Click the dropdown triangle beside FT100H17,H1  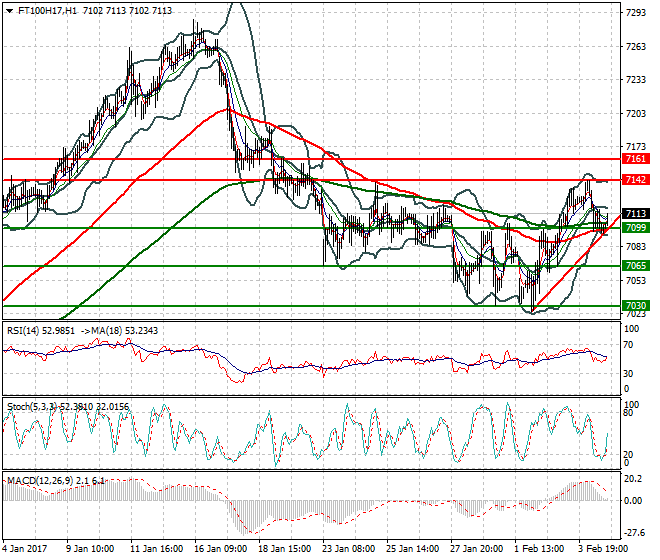click(x=10, y=11)
